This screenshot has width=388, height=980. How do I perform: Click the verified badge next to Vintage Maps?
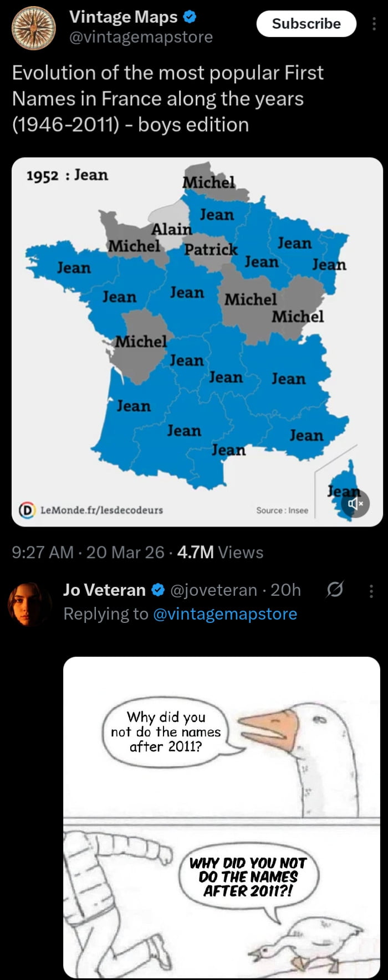pyautogui.click(x=189, y=17)
